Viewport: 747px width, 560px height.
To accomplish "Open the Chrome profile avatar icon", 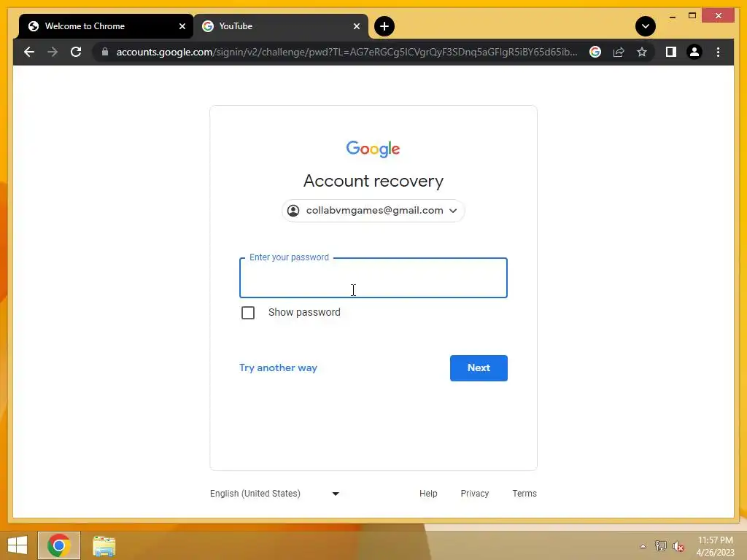I will pos(694,52).
